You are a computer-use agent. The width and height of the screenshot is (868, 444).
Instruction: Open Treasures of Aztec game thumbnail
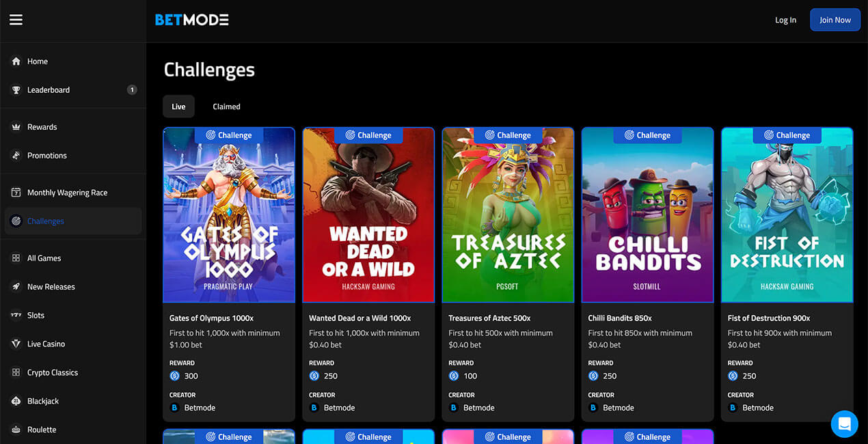(508, 215)
